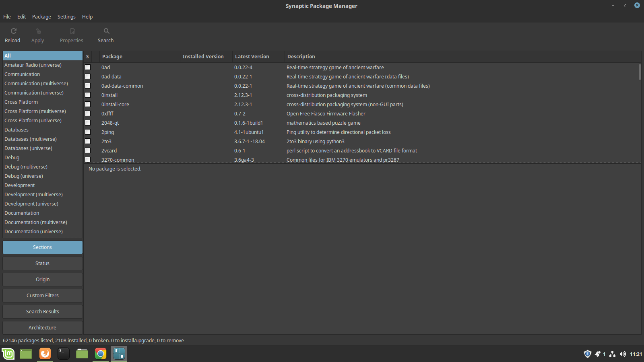Select the Communication (multiverse) section
Viewport: 644px width, 362px height.
click(x=43, y=84)
